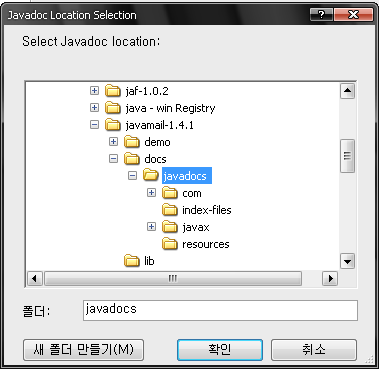Click the com folder icon
The width and height of the screenshot is (379, 369).
(x=170, y=193)
